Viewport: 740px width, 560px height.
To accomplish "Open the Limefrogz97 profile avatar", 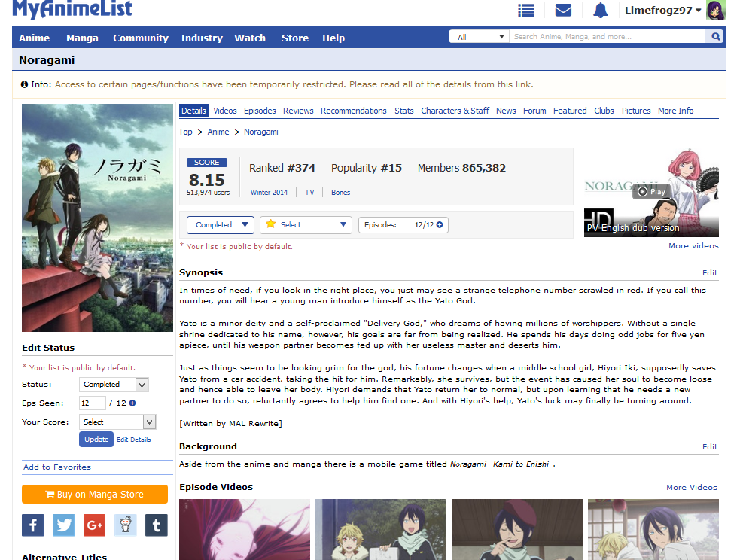I will [x=715, y=11].
